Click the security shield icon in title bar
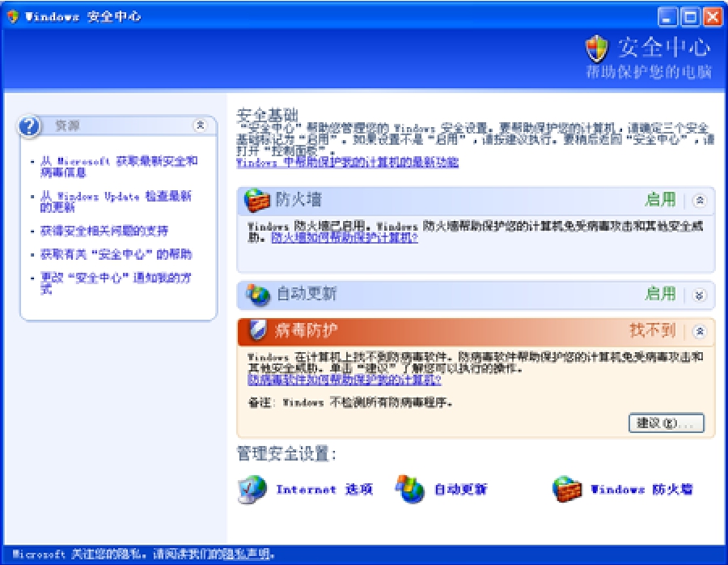This screenshot has height=565, width=728. 12,17
